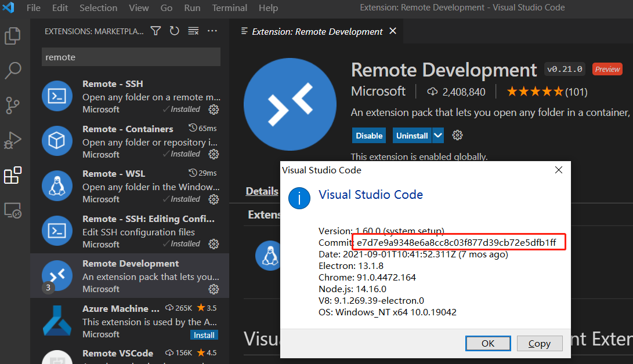Switch to the Details tab
This screenshot has height=364, width=633.
click(x=262, y=191)
